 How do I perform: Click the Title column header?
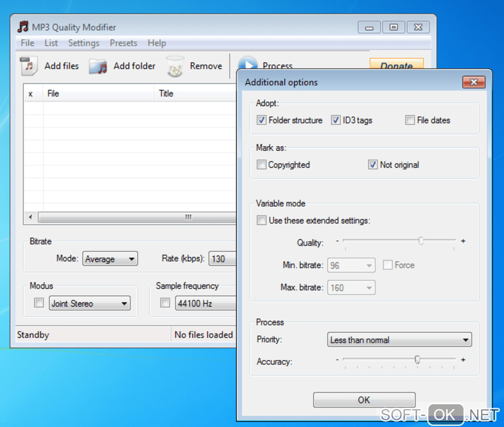click(196, 93)
